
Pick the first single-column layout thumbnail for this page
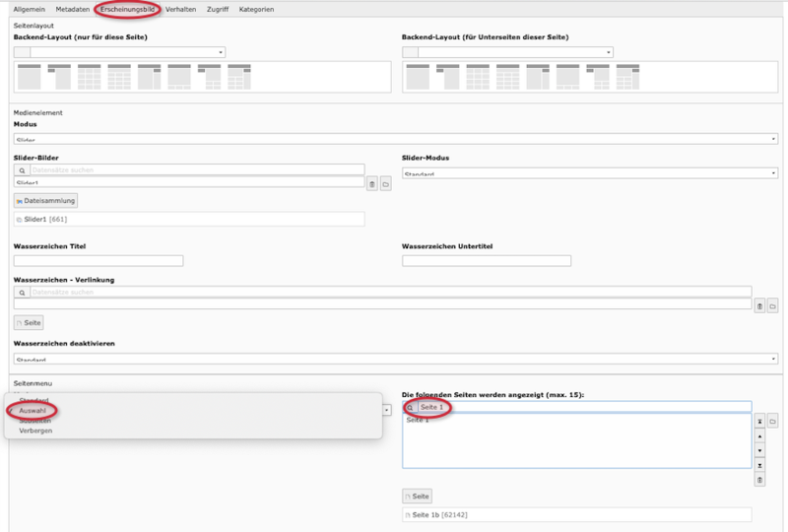click(30, 77)
